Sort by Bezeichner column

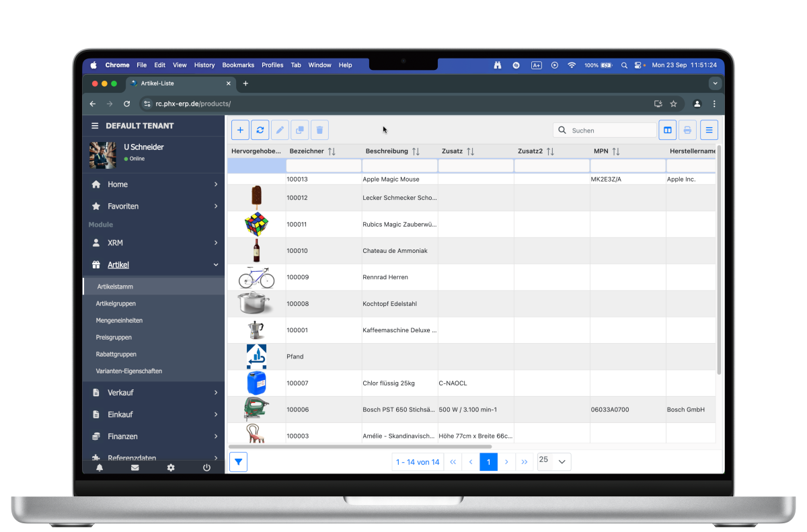coord(332,151)
